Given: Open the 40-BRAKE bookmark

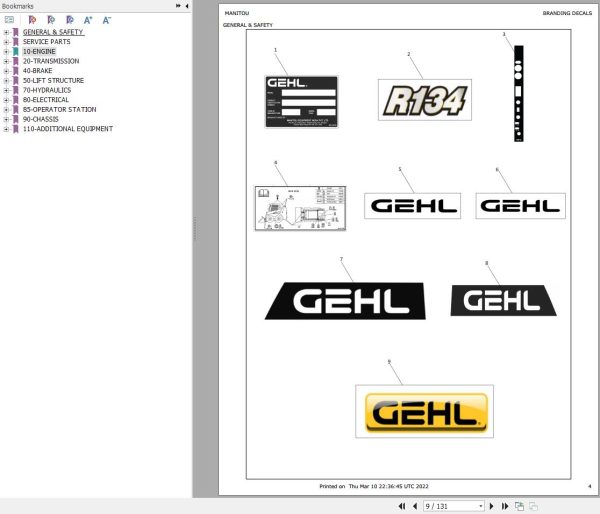Looking at the screenshot, I should (x=38, y=71).
